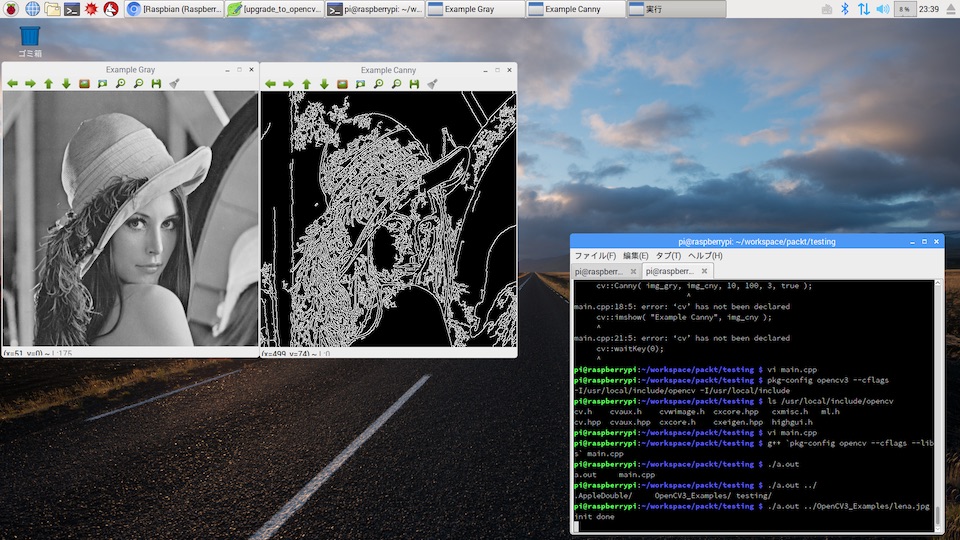Viewport: 960px width, 540px height.
Task: Open the Bluetooth tray menu
Action: 845,9
